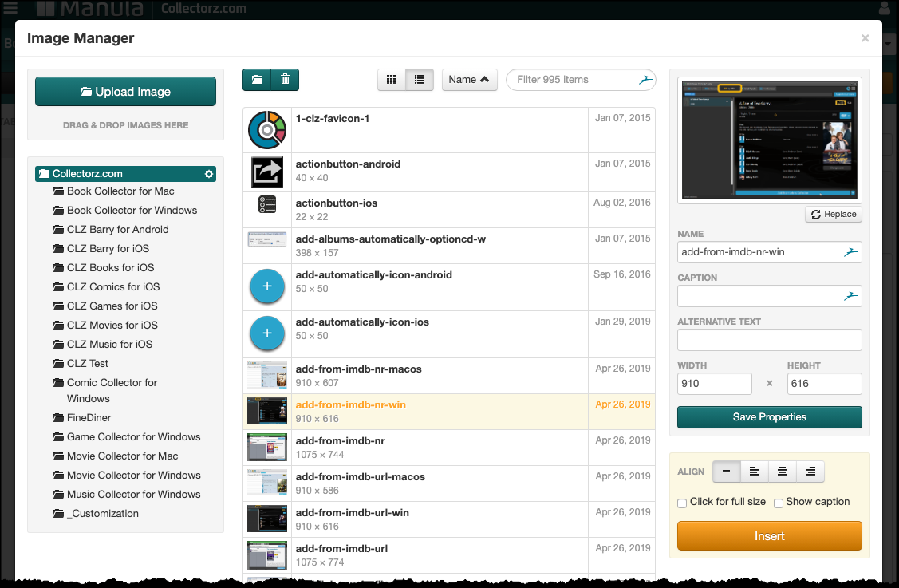This screenshot has width=899, height=588.
Task: Enable Click for full size checkbox
Action: [x=682, y=503]
